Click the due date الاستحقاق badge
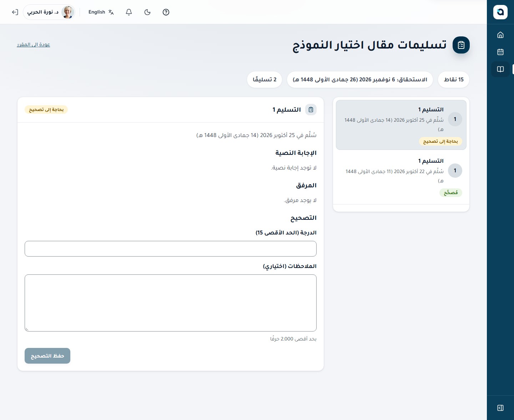The height and width of the screenshot is (420, 514). pyautogui.click(x=360, y=80)
